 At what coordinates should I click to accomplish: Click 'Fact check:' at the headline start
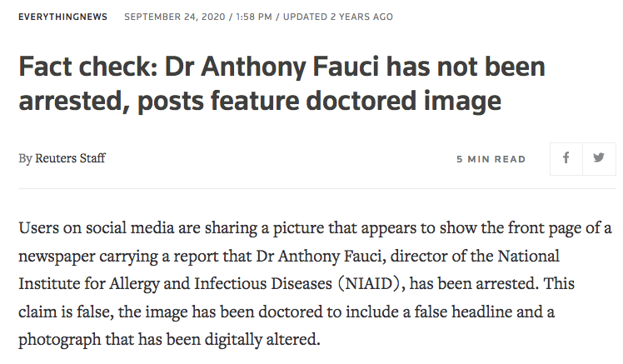76,66
